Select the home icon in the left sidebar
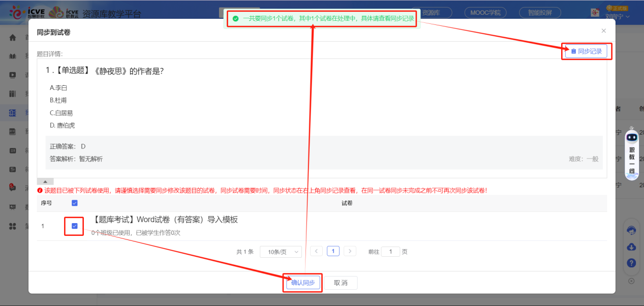The height and width of the screenshot is (306, 644). 12,37
